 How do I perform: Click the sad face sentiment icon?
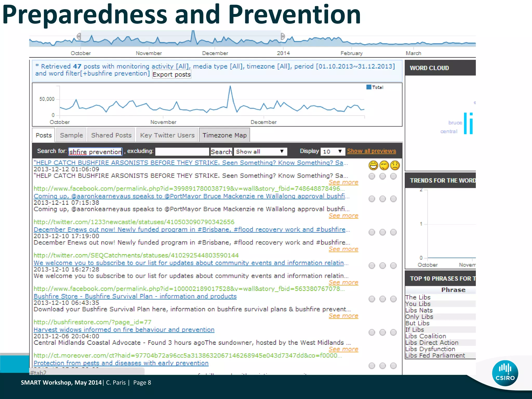tap(395, 165)
